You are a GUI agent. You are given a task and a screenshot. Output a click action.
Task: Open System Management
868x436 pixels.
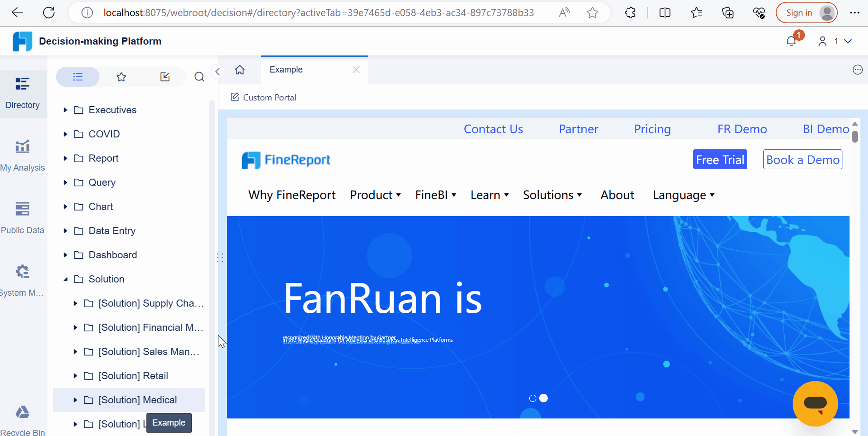(22, 280)
